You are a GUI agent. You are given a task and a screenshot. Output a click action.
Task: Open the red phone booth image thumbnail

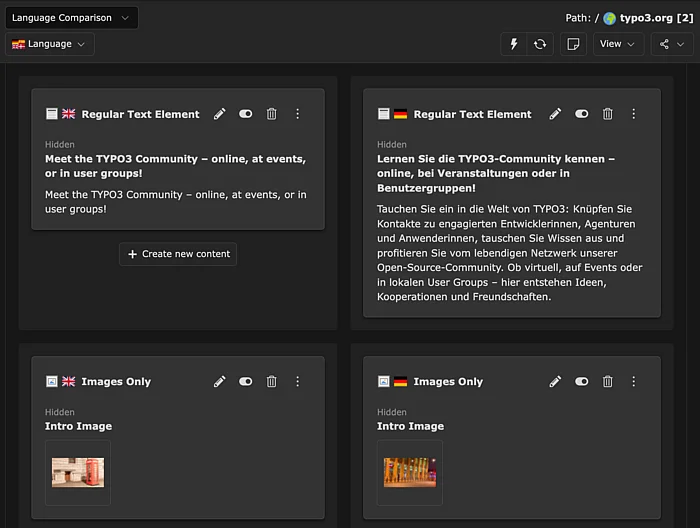pos(78,473)
